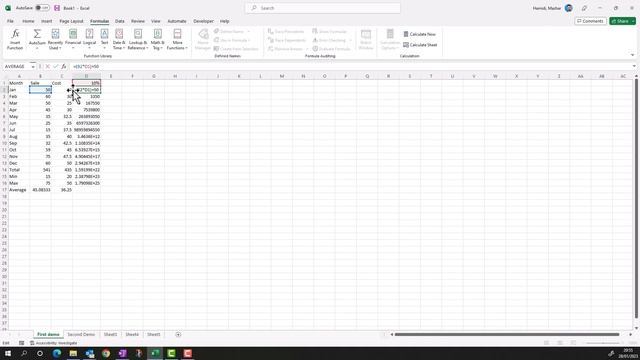Screen dimensions: 640x360
Task: Open the Define Name dropdown
Action: [249, 31]
